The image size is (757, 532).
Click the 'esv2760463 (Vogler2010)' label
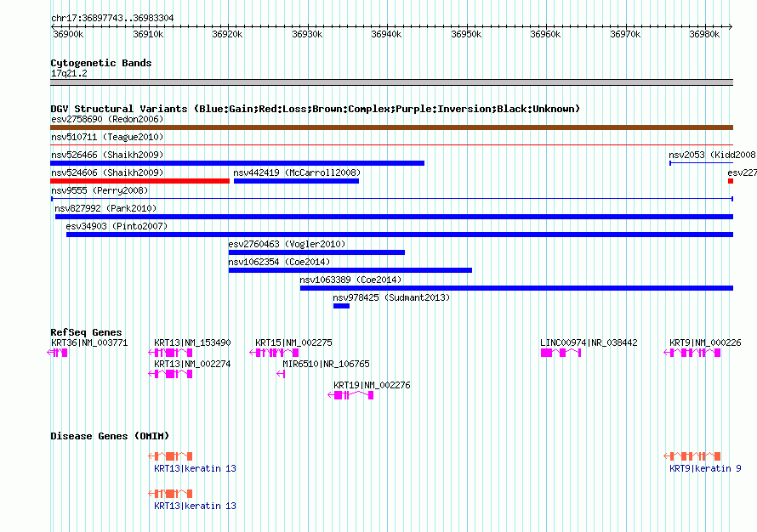(287, 244)
